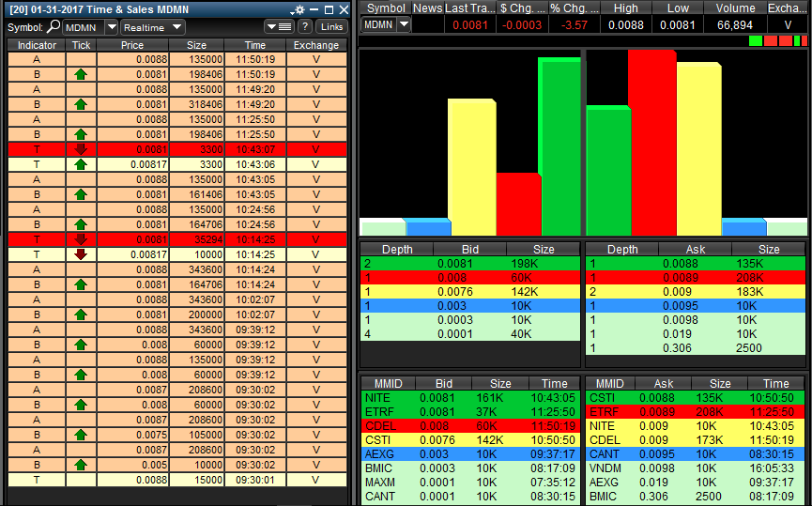This screenshot has height=506, width=812.
Task: Select the 0.0088 ask depth row
Action: 696,264
